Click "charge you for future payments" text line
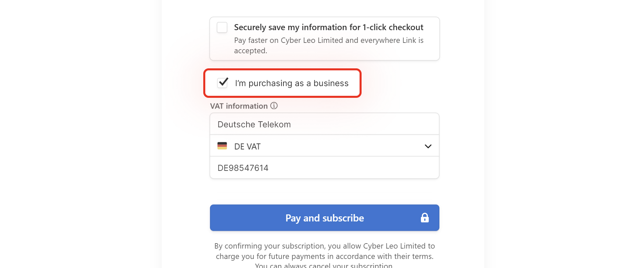The image size is (644, 268). tap(324, 256)
